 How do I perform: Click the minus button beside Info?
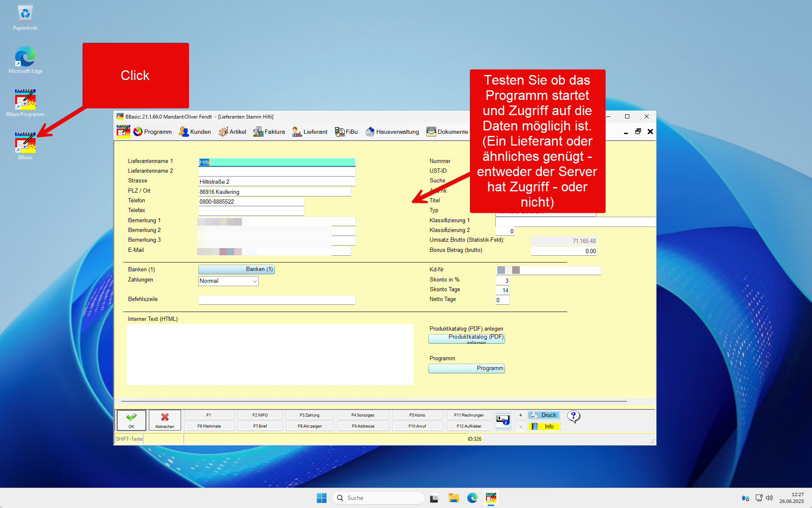click(521, 426)
